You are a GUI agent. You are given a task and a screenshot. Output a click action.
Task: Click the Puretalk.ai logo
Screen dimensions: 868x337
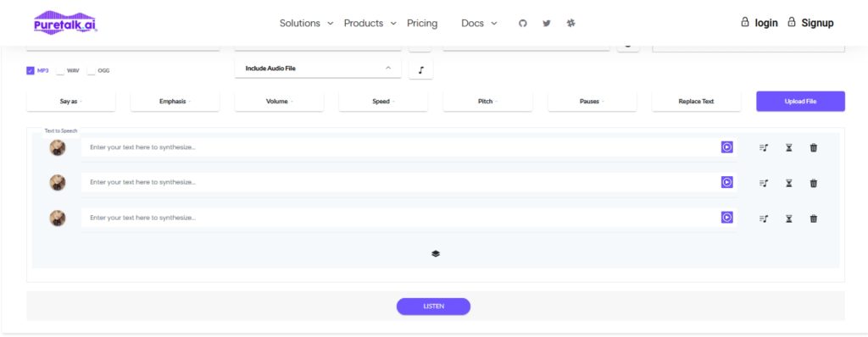click(65, 23)
